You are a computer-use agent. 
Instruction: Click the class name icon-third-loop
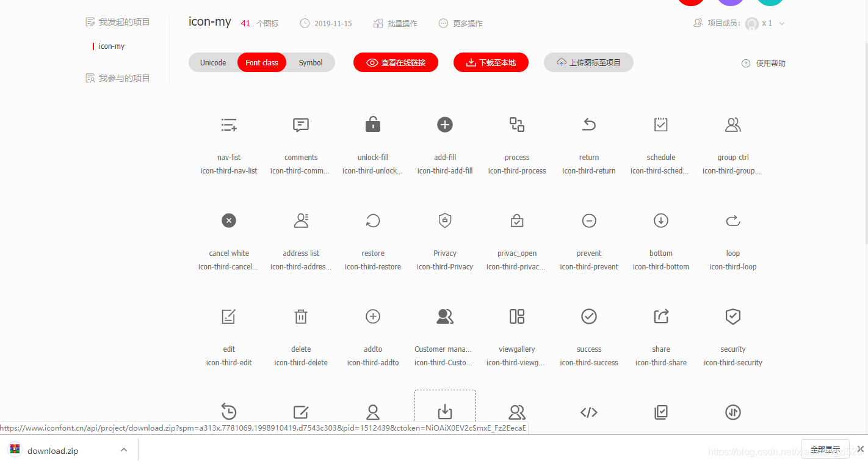pos(733,267)
